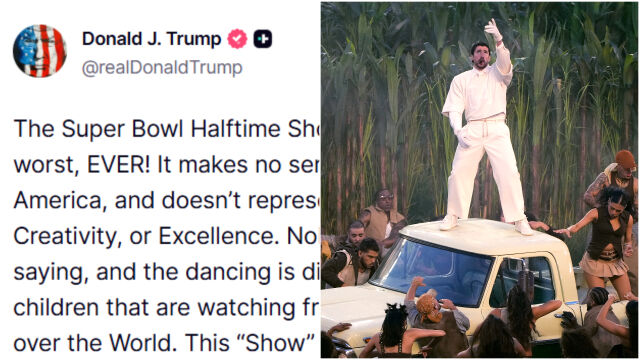
Task: Open the halftime show photo
Action: click(479, 180)
